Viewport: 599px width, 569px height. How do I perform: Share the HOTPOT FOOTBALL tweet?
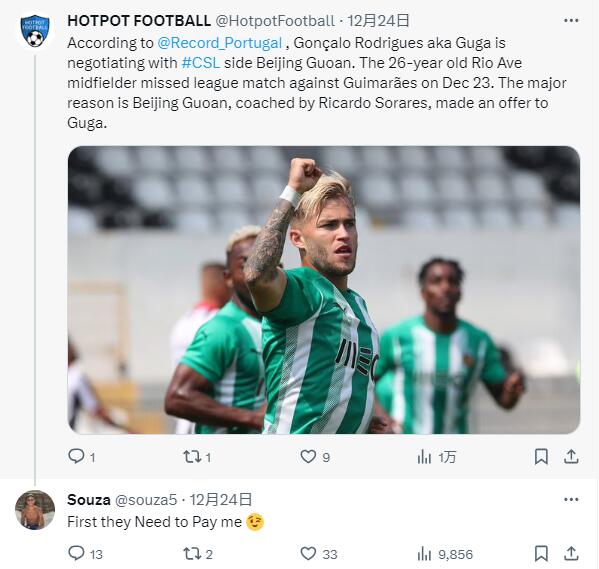[x=571, y=456]
